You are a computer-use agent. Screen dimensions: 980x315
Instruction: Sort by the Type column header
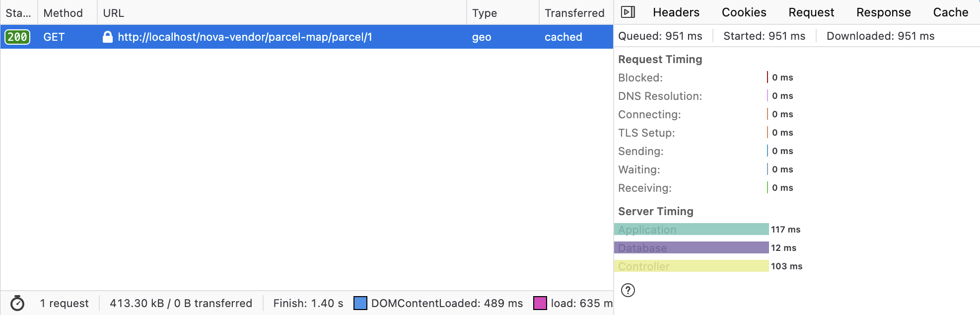485,13
